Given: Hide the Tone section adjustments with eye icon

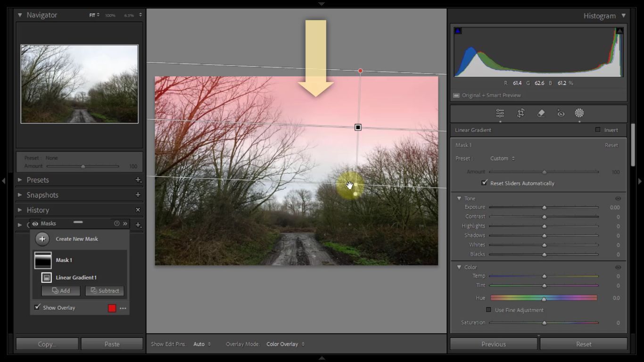Looking at the screenshot, I should coord(618,199).
